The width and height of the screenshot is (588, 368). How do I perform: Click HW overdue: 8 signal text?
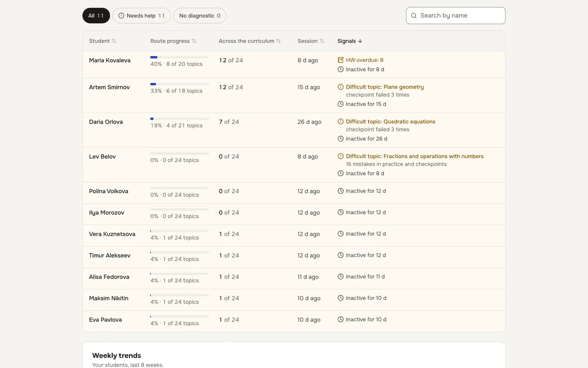point(365,60)
